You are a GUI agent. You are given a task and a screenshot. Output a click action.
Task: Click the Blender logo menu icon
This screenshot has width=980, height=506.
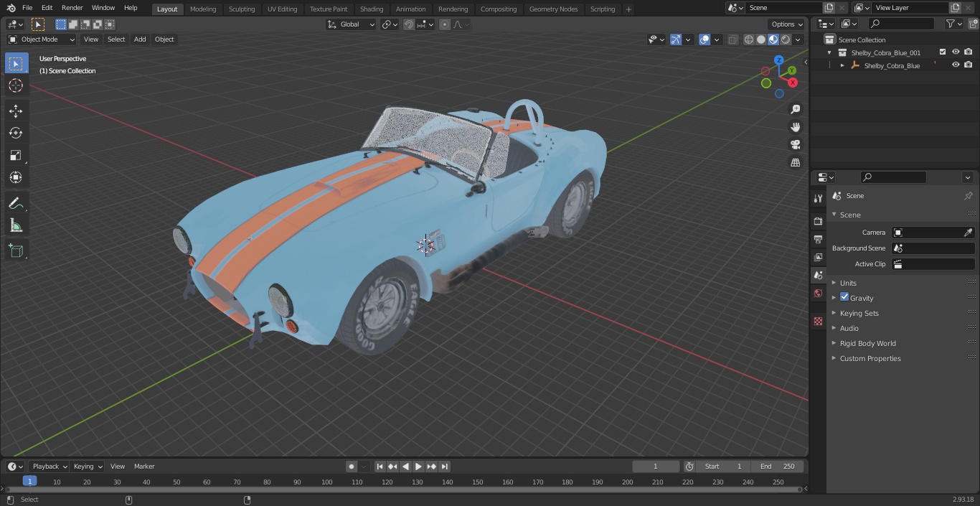[11, 8]
